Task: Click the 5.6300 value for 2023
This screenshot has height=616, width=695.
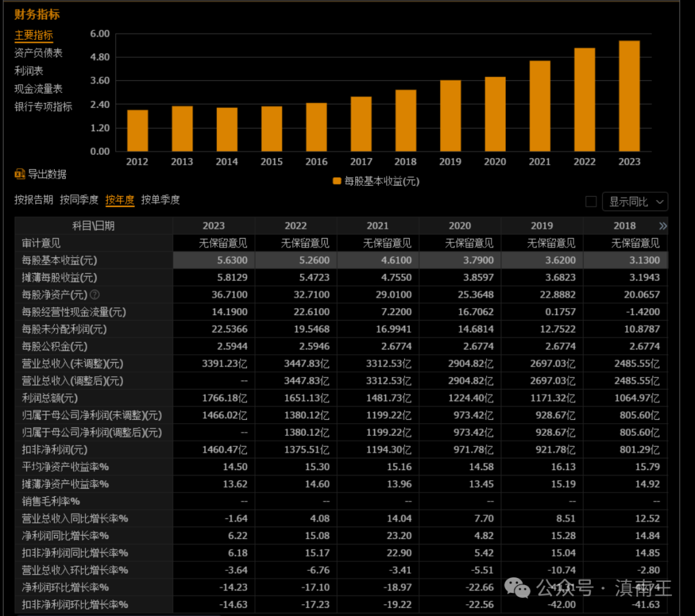Action: 232,260
